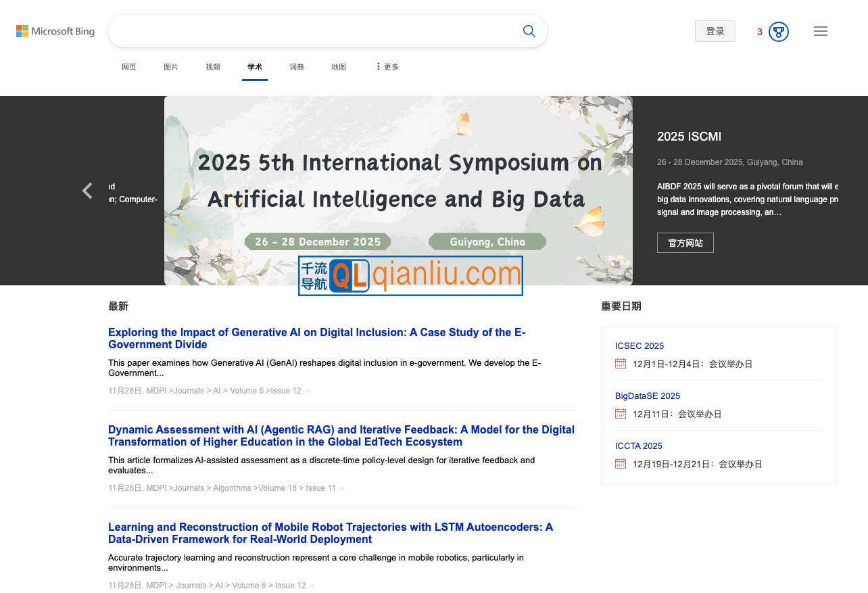
Task: Click calendar icon beside ICCTA 2025 date
Action: (621, 464)
